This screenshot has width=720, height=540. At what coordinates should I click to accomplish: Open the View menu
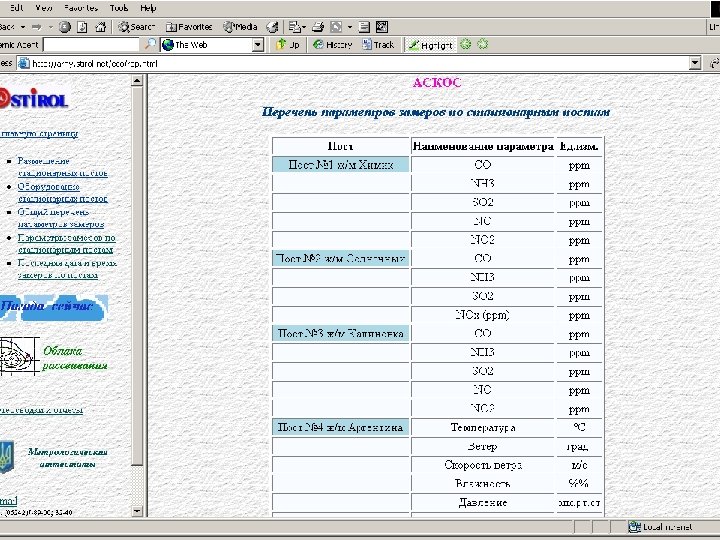44,8
